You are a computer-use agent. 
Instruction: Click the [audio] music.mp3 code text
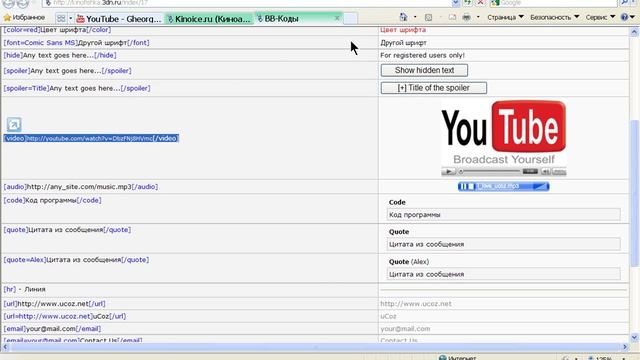pyautogui.click(x=81, y=187)
